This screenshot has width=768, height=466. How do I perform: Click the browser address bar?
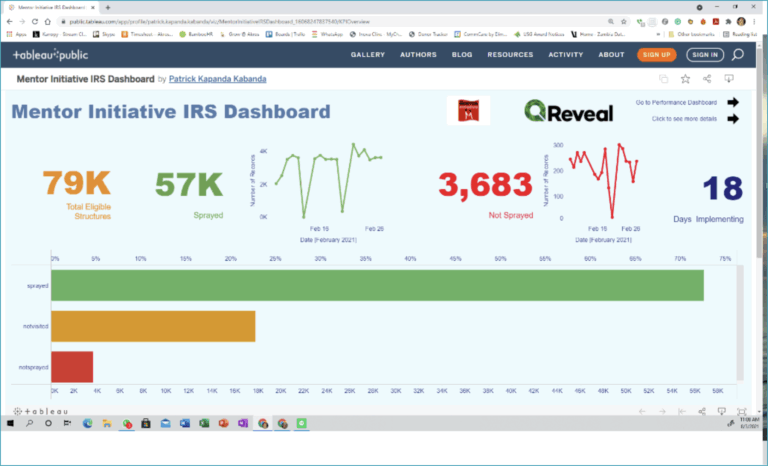pyautogui.click(x=300, y=20)
